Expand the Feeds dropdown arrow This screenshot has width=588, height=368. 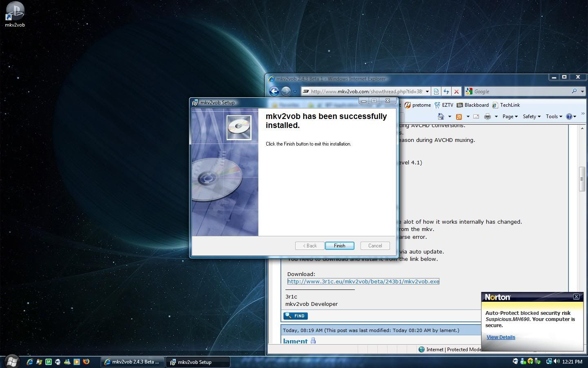click(468, 117)
